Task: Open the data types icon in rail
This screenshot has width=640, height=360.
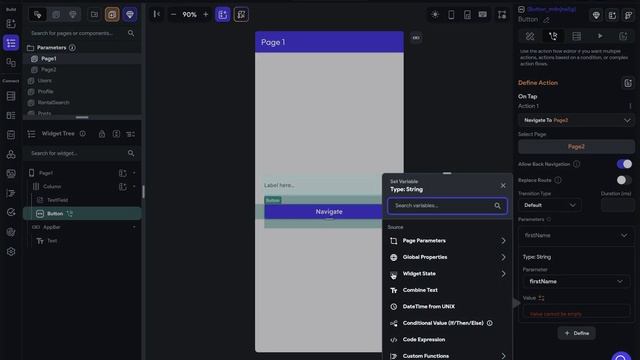Action: point(11,116)
